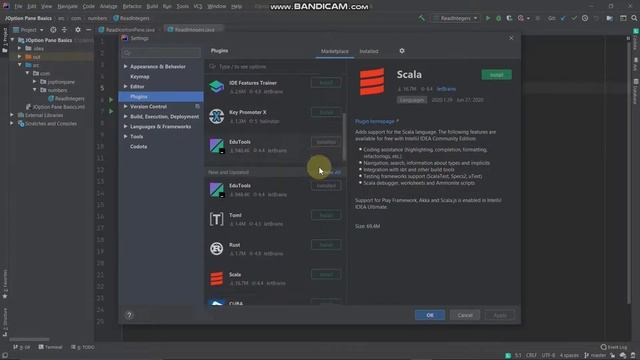Screen dimensions: 640x360
Task: Click the JetBrains vendor link under Scala
Action: pos(446,89)
